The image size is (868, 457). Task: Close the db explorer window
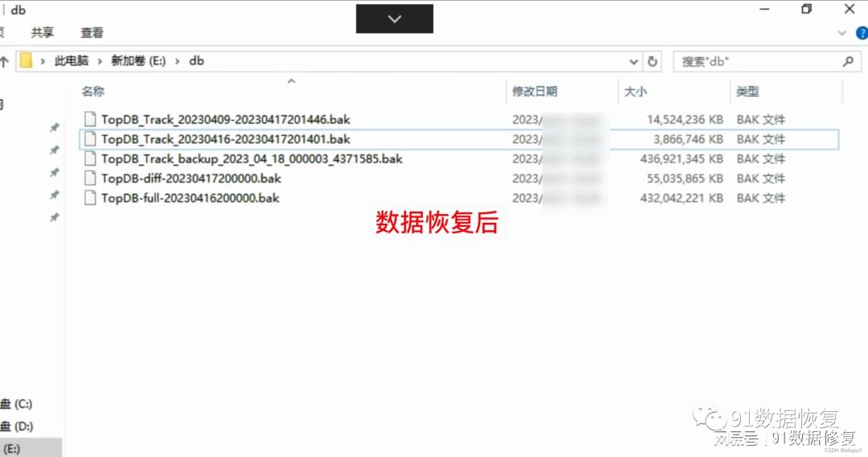point(850,9)
